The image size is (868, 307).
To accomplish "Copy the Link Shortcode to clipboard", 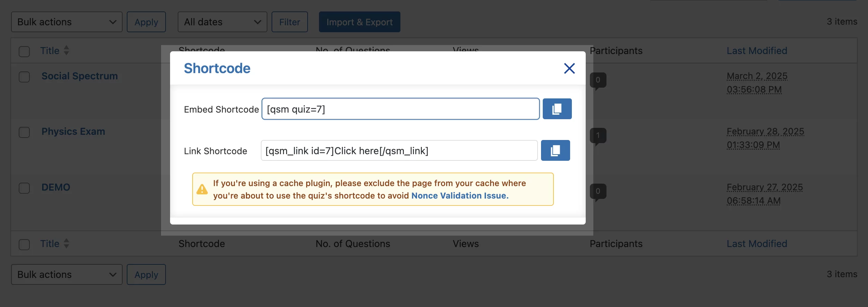I will tap(555, 150).
